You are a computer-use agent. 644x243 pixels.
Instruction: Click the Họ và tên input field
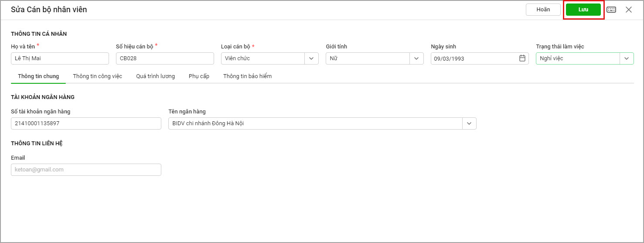(60, 58)
